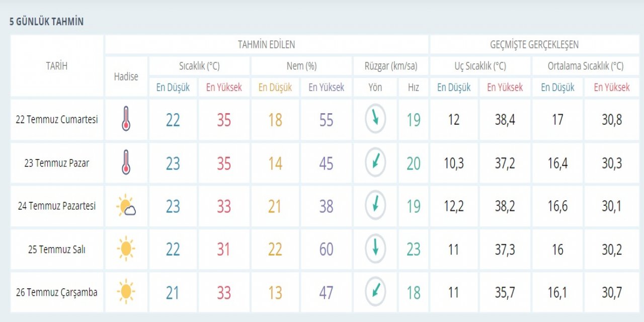
Task: Click the Rüzgar (km/sa) column header
Action: (391, 66)
